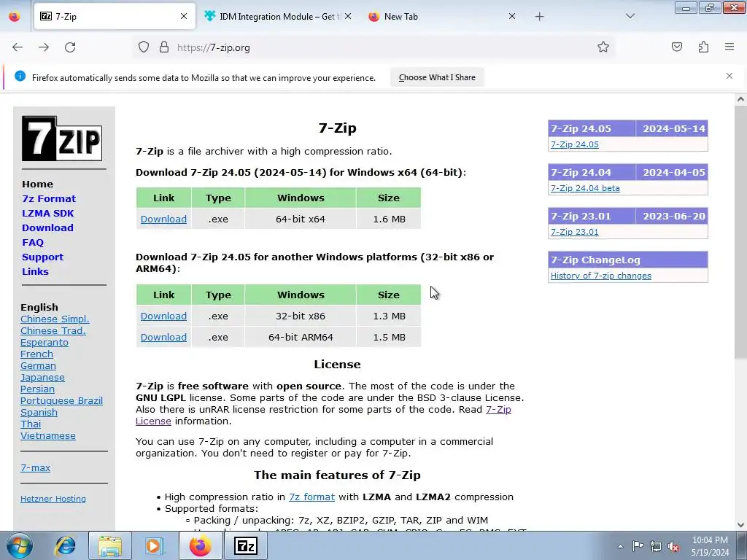
Task: Expand the List all tabs chevron
Action: [630, 16]
